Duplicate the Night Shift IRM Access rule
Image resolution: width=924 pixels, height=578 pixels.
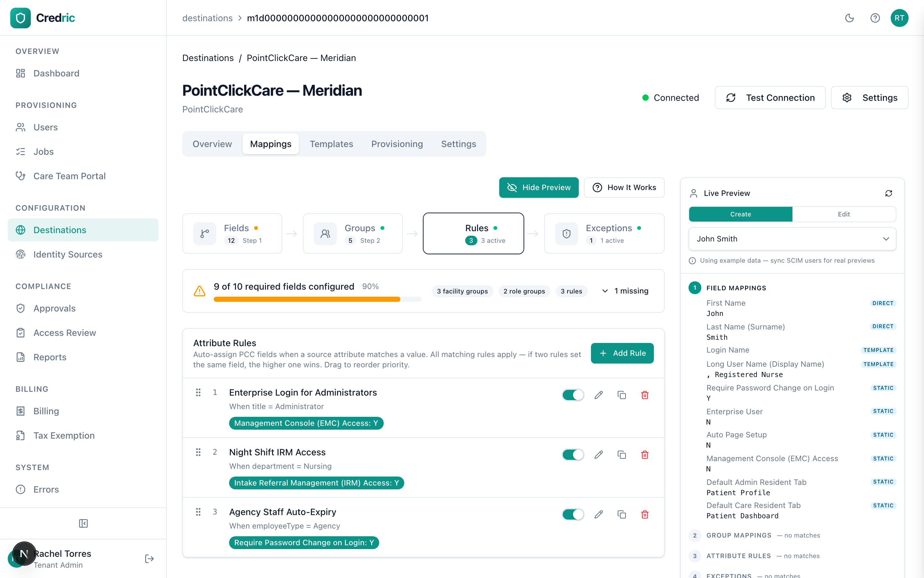[621, 454]
